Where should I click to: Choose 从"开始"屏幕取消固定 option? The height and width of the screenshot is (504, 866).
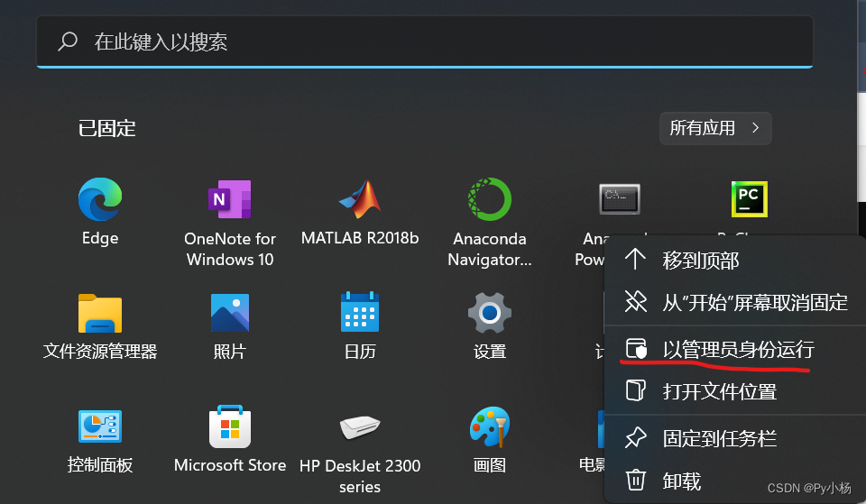coord(736,303)
